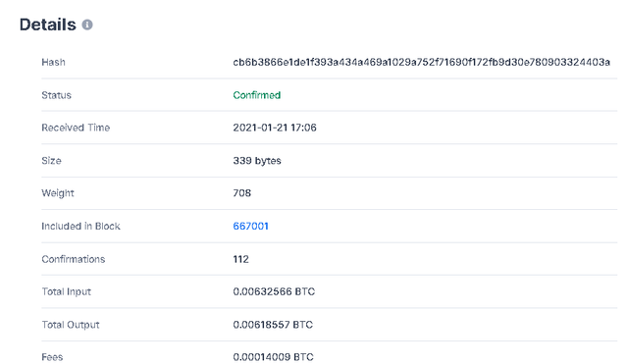Click the Details heading
The height and width of the screenshot is (364, 628).
pyautogui.click(x=48, y=25)
